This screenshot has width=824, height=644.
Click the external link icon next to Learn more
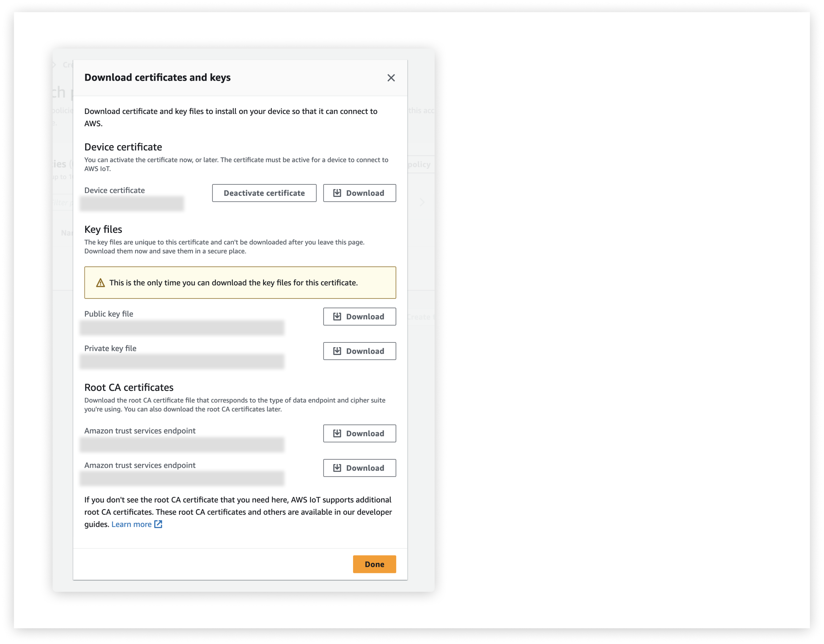click(158, 524)
